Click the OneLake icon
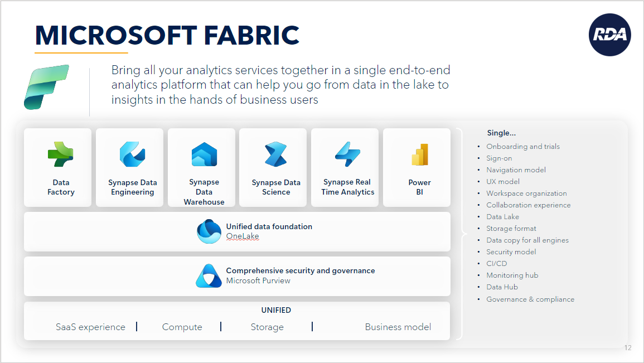Image resolution: width=644 pixels, height=363 pixels. pyautogui.click(x=209, y=231)
